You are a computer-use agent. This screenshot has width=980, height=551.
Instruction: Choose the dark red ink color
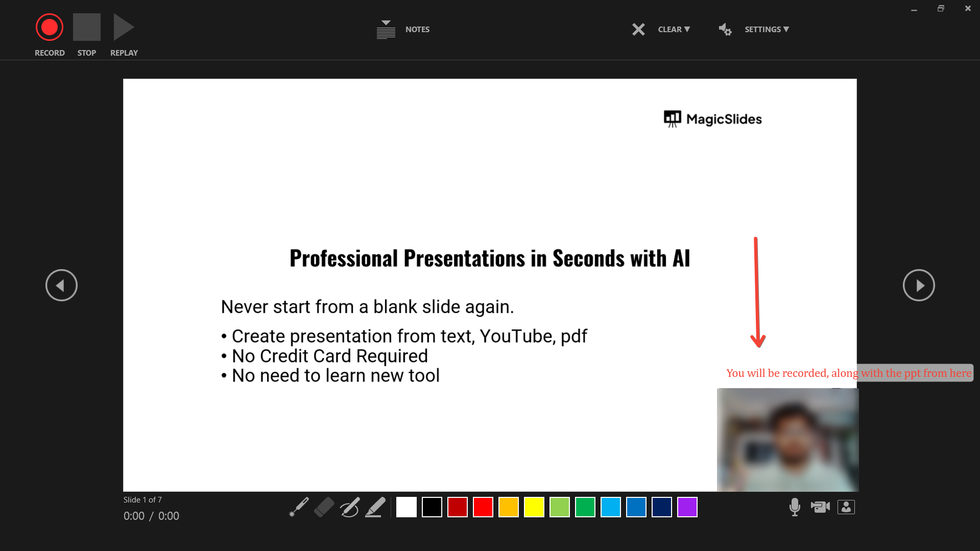tap(458, 507)
